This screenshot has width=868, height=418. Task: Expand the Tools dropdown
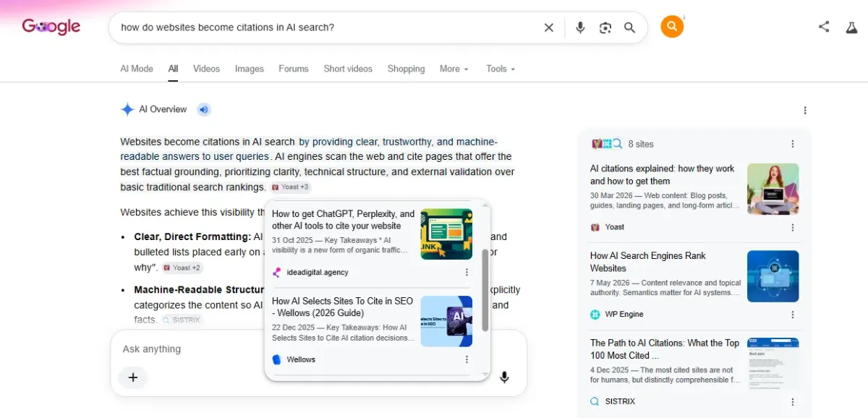[x=501, y=69]
